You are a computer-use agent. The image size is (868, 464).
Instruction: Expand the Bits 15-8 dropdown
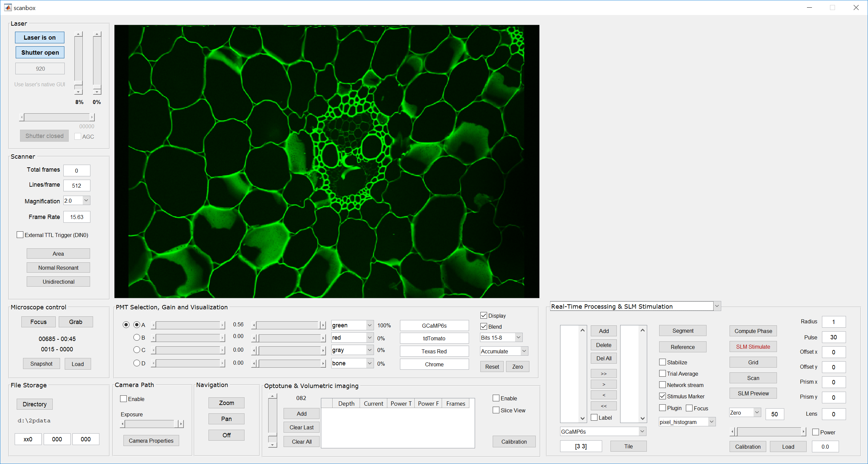519,337
